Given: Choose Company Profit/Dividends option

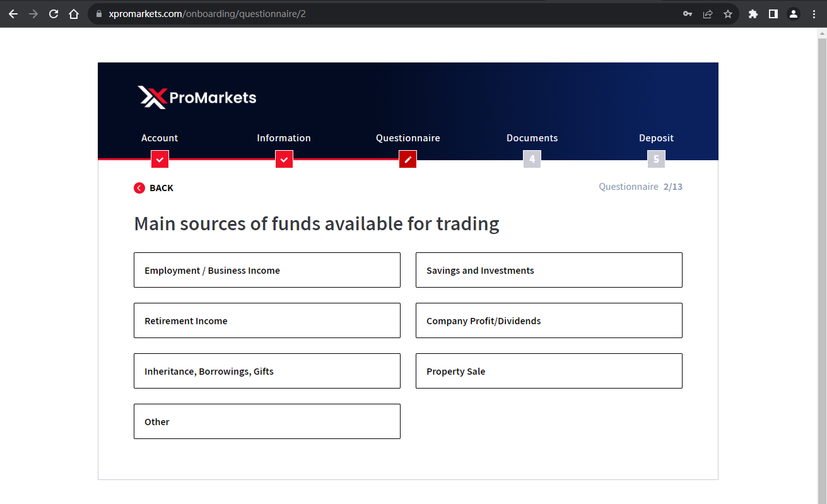Looking at the screenshot, I should click(549, 320).
